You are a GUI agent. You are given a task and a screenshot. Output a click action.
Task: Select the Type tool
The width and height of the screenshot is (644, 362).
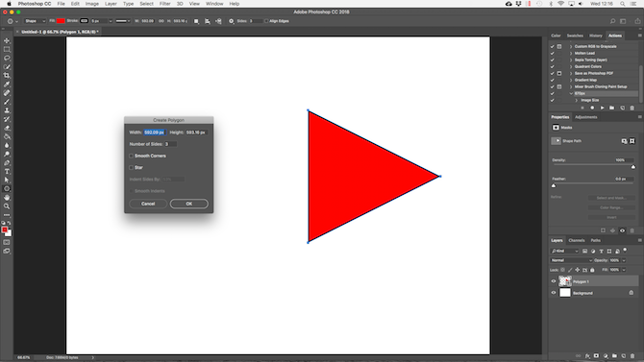tap(7, 172)
